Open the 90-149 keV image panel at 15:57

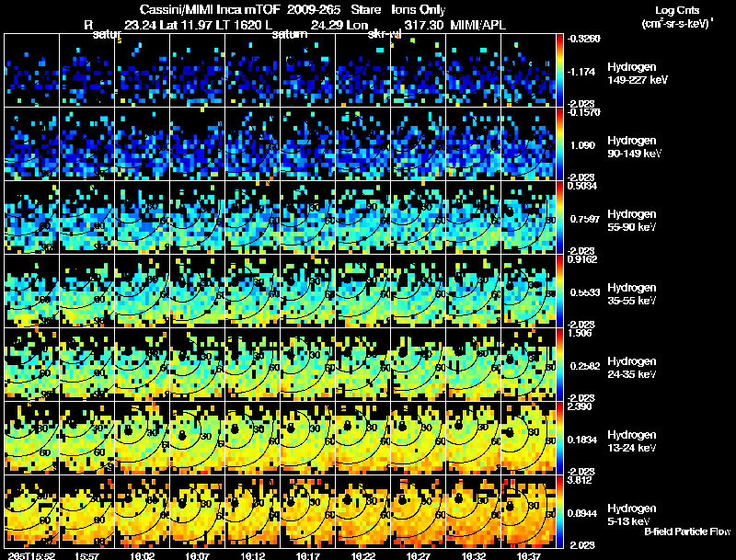tap(86, 143)
